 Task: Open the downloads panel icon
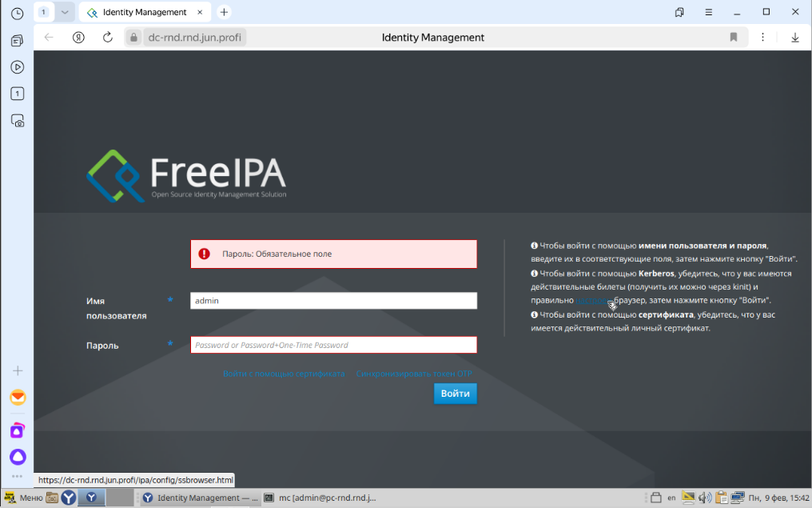click(794, 36)
